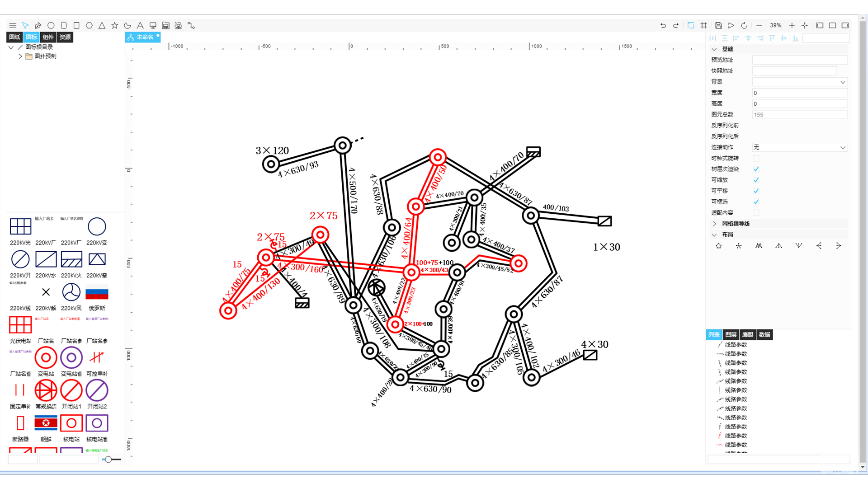
Task: Choose the hexagon shape tool
Action: pos(89,26)
